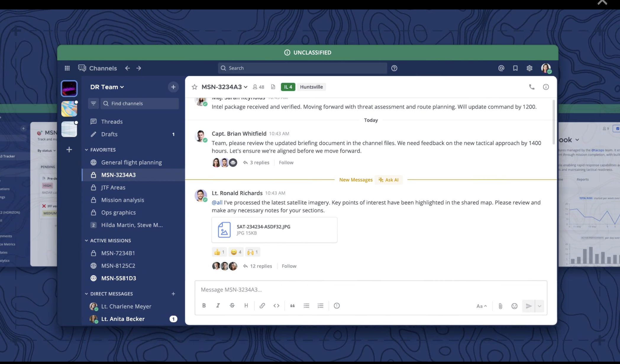Start a call with phone icon

pyautogui.click(x=532, y=87)
